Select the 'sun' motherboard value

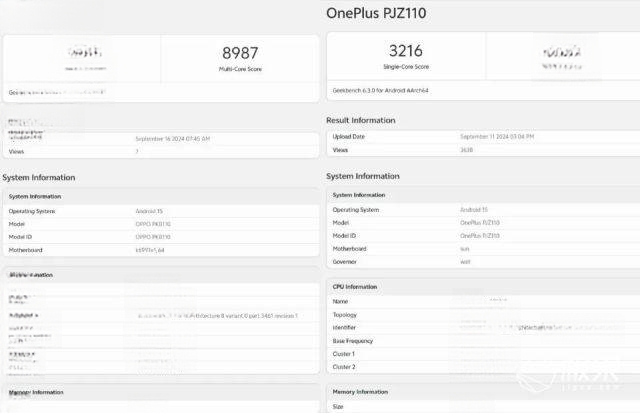coord(464,249)
